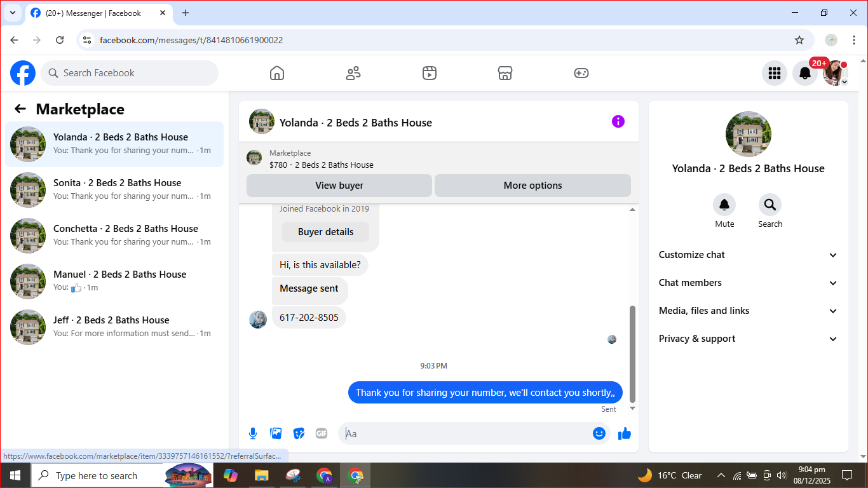Open the Facebook menu grid icon
The image size is (868, 488).
[x=774, y=73]
